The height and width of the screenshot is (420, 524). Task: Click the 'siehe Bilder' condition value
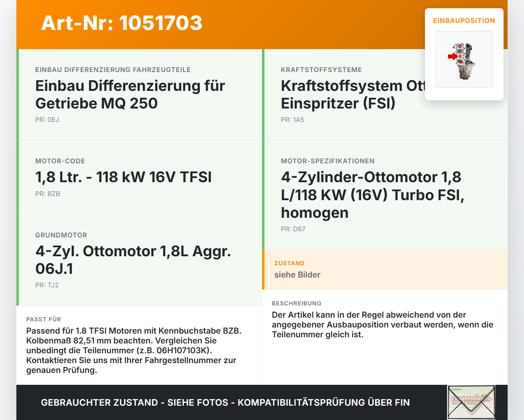pyautogui.click(x=297, y=275)
